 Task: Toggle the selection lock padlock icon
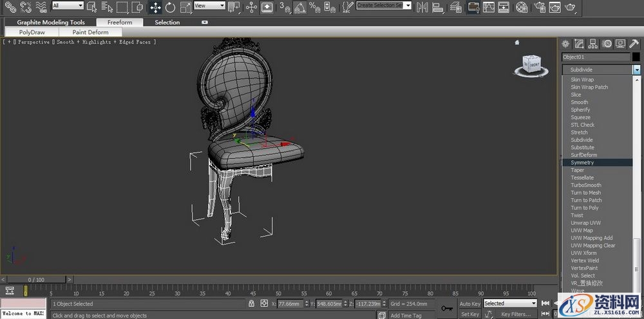tap(251, 303)
